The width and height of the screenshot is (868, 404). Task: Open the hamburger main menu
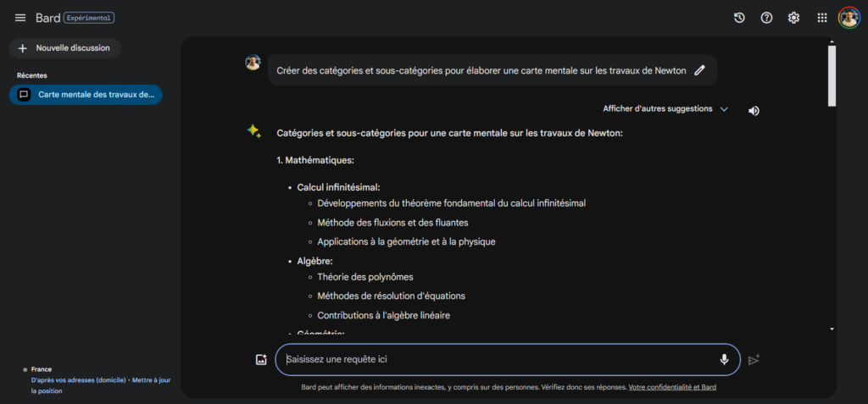coord(20,18)
